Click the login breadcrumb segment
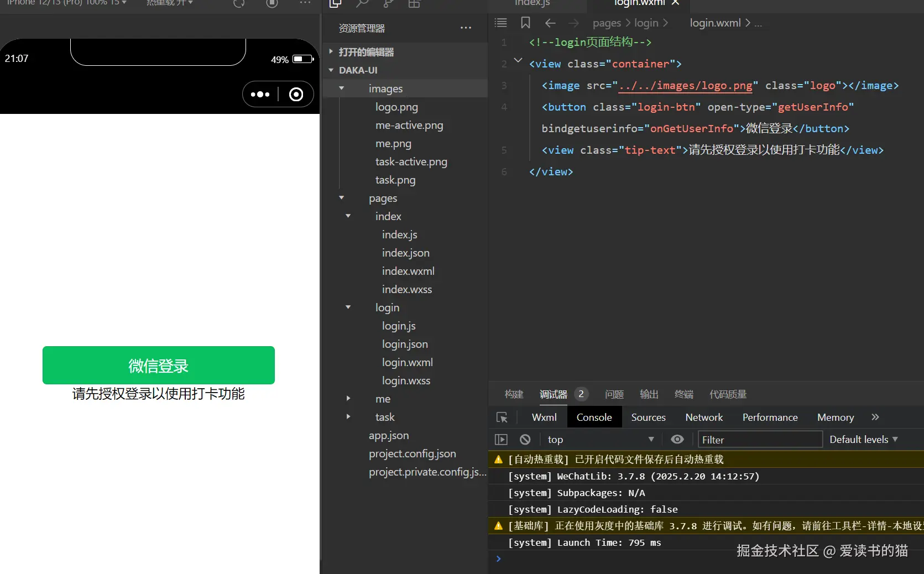This screenshot has width=924, height=574. (x=646, y=23)
